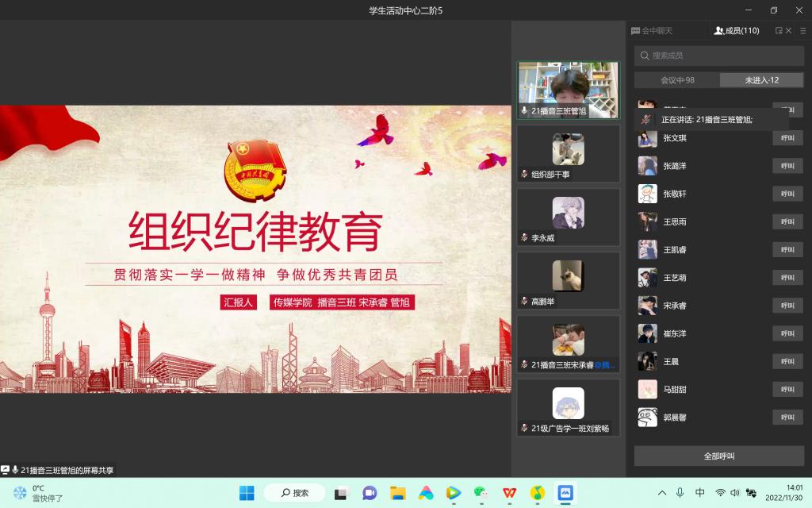
Task: Call 崔东洋 with the 呼叫 button
Action: click(787, 334)
